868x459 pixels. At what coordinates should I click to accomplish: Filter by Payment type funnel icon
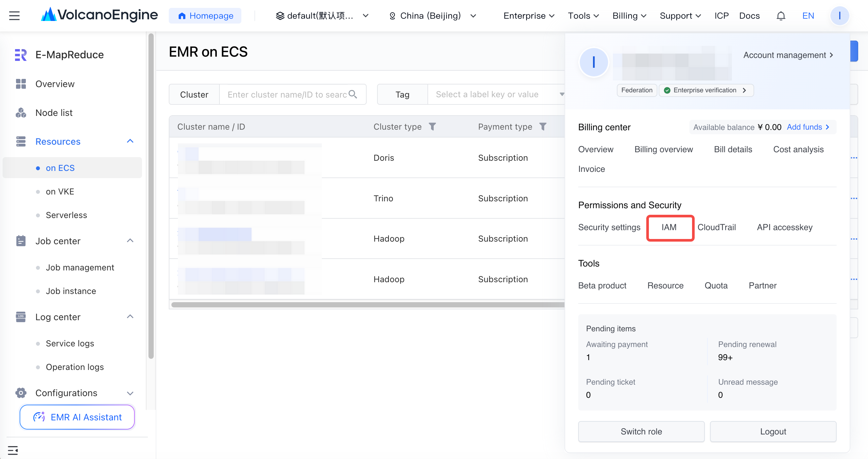(x=543, y=126)
